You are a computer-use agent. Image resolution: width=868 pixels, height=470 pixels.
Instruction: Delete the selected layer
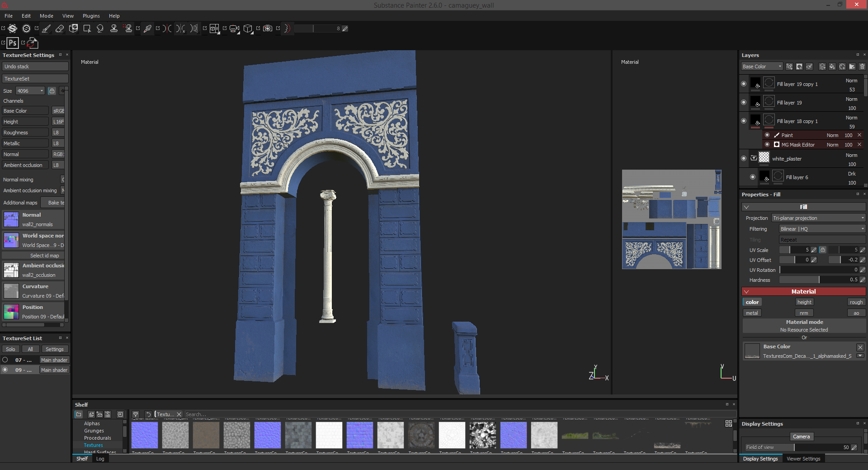[x=862, y=66]
